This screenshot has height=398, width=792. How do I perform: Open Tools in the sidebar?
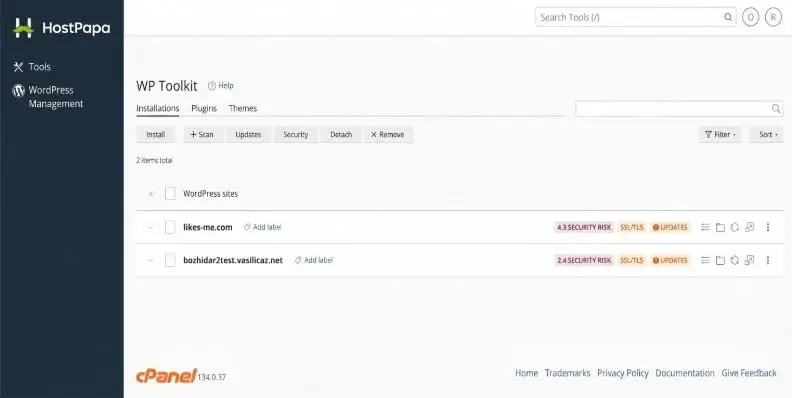39,67
